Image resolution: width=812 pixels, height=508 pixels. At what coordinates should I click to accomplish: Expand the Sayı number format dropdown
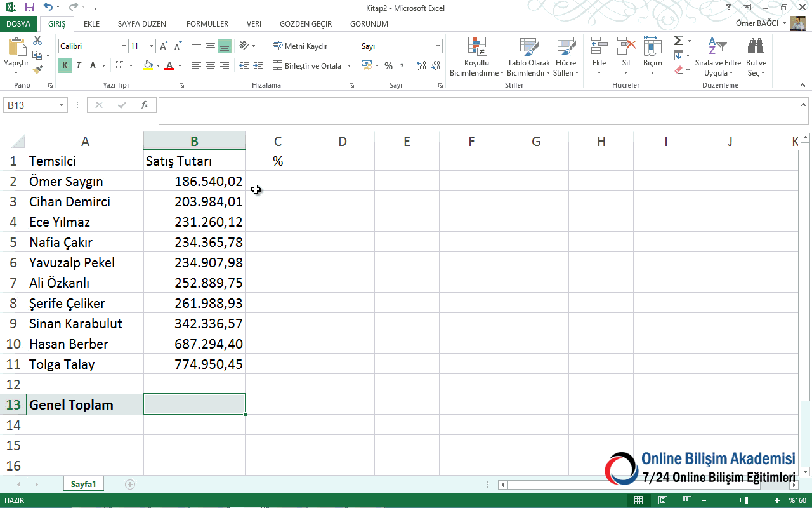tap(438, 46)
